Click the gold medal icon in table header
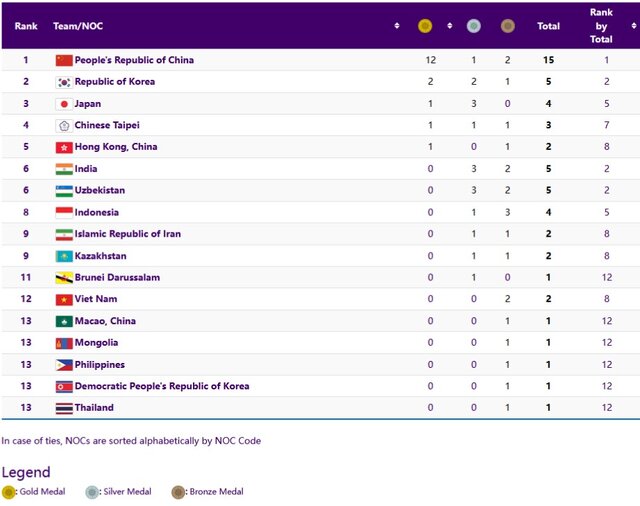This screenshot has width=640, height=506. 425,26
